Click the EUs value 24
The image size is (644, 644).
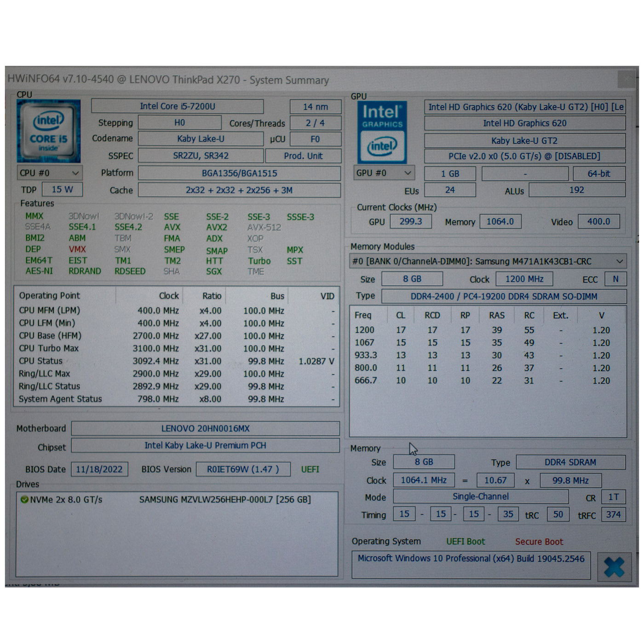(450, 190)
